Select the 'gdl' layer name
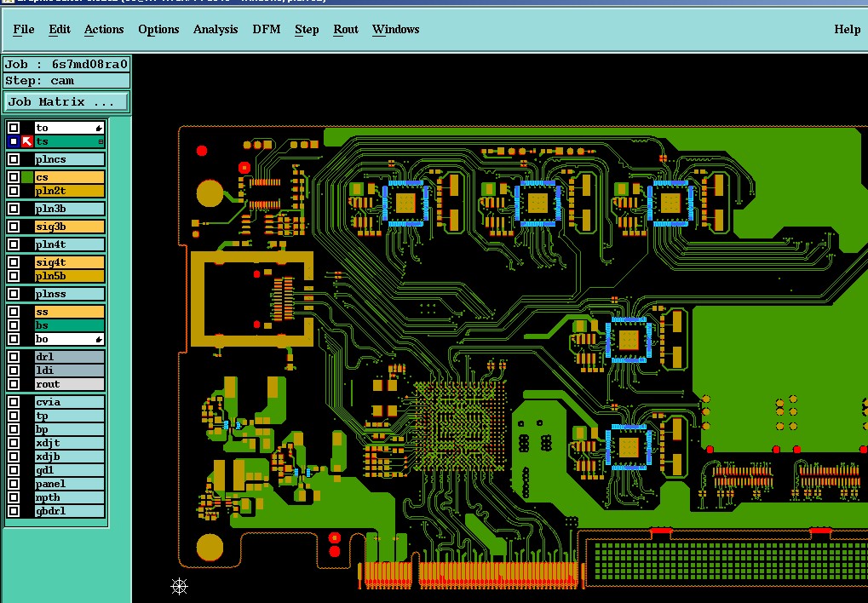This screenshot has height=603, width=868. coord(69,470)
